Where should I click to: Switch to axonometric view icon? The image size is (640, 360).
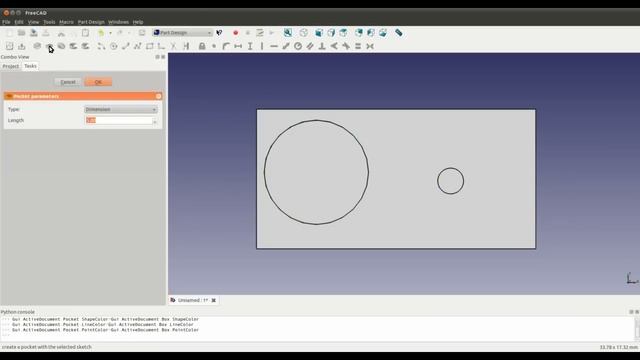coord(304,33)
